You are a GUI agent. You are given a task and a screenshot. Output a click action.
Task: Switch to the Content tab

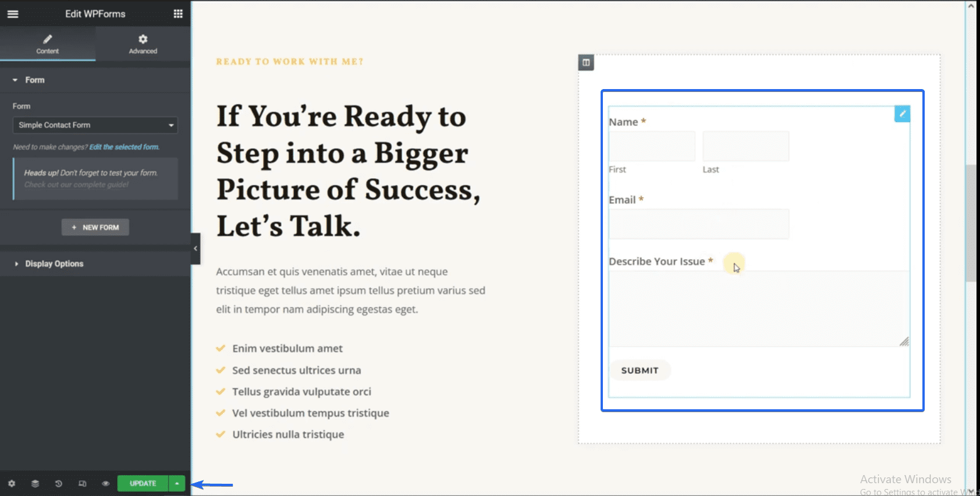coord(48,44)
